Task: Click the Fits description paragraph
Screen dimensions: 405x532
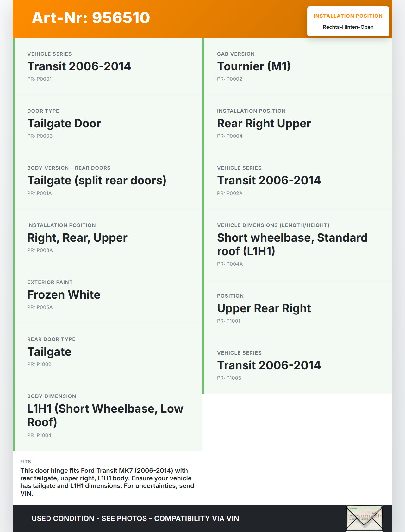Action: point(107,482)
